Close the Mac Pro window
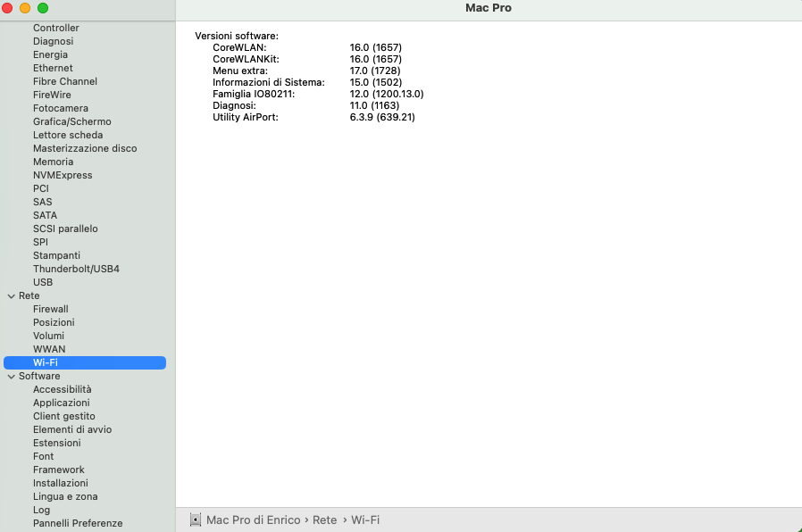The width and height of the screenshot is (802, 532). (x=7, y=8)
